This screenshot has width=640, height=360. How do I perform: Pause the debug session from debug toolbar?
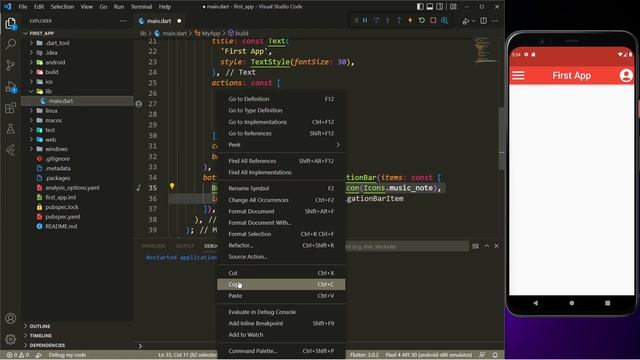pos(365,20)
